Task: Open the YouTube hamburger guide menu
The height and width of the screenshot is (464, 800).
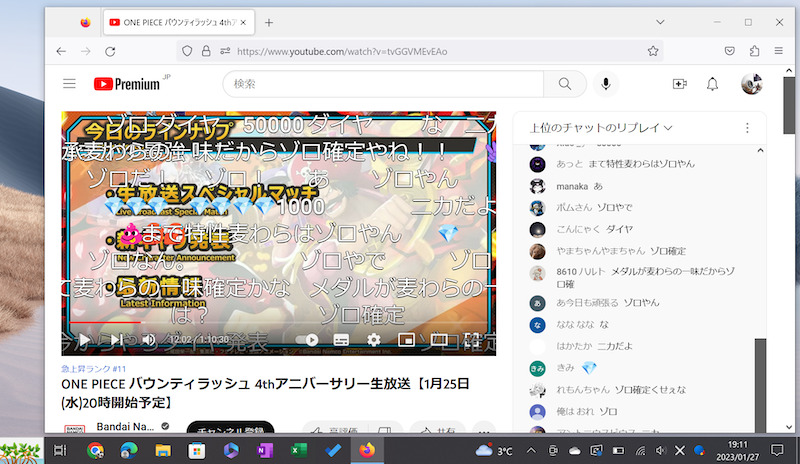Action: pyautogui.click(x=69, y=85)
